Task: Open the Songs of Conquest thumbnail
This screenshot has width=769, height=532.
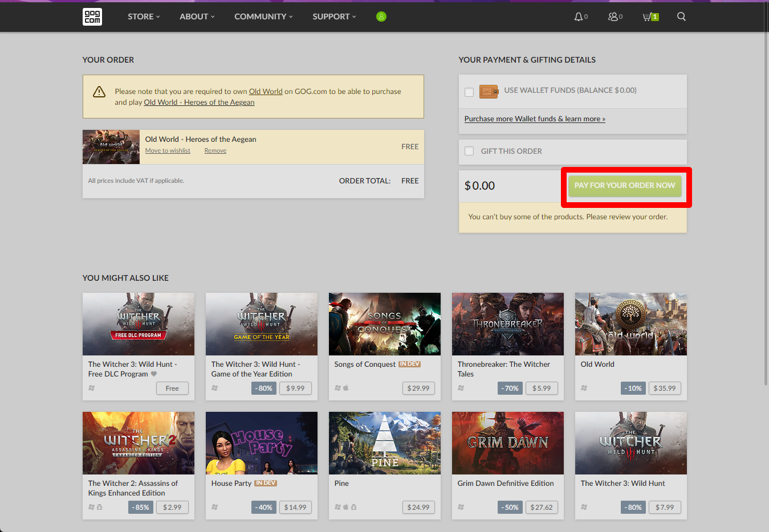Action: tap(385, 324)
